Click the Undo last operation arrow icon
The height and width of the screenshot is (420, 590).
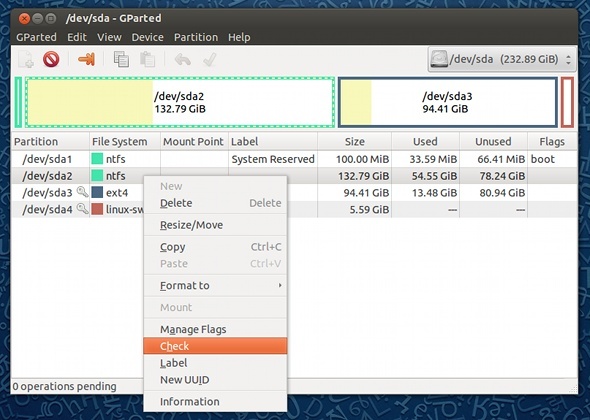(x=182, y=59)
